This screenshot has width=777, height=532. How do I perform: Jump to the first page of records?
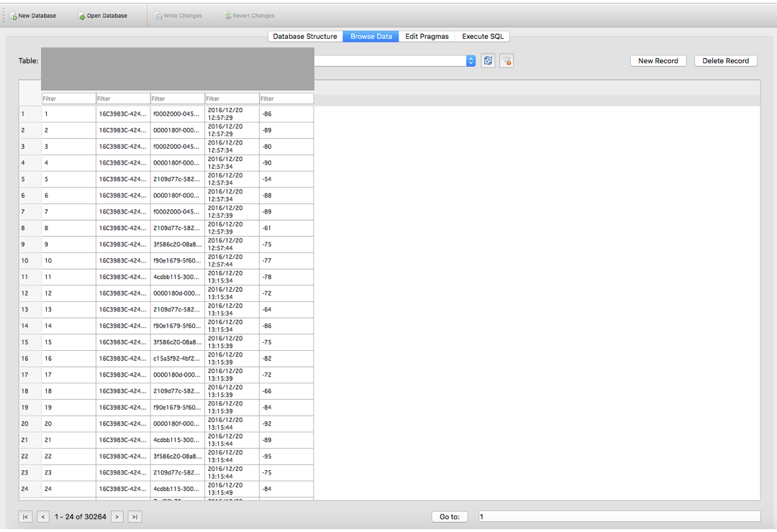click(24, 516)
